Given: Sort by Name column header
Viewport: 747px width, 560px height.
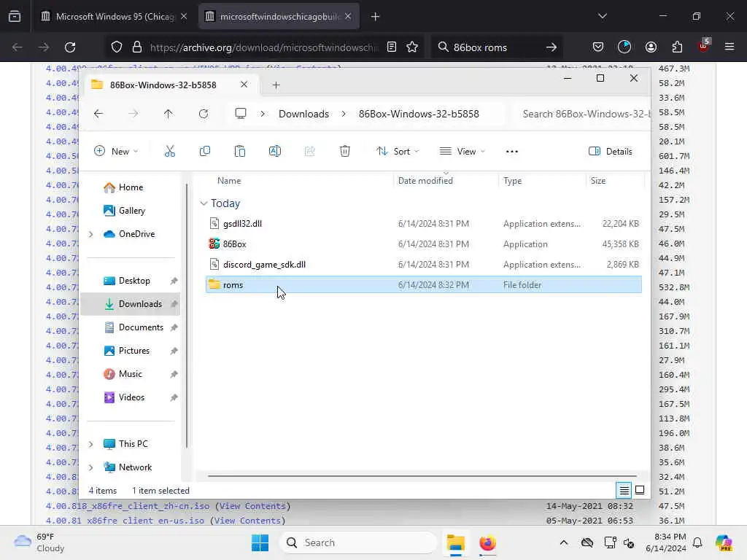Looking at the screenshot, I should 229,181.
